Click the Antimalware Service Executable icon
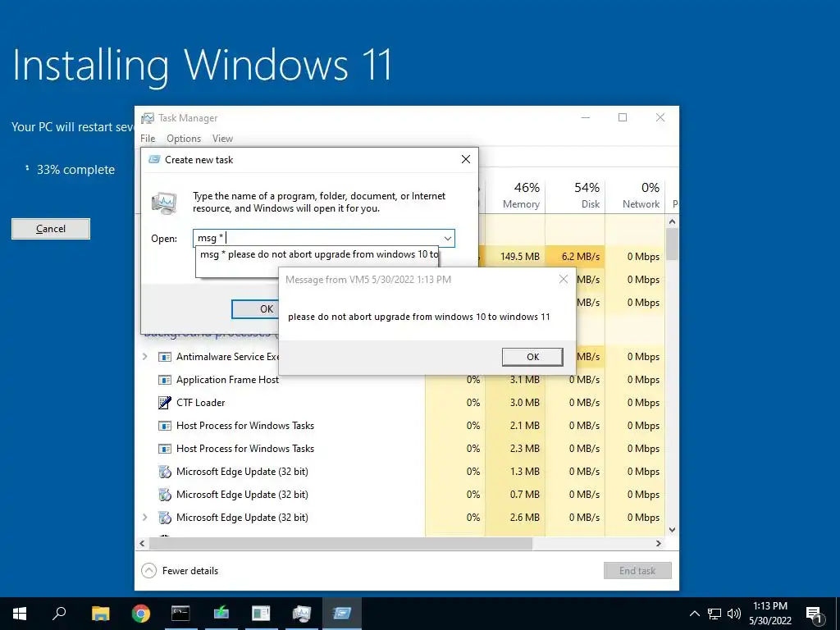The height and width of the screenshot is (630, 840). point(164,357)
